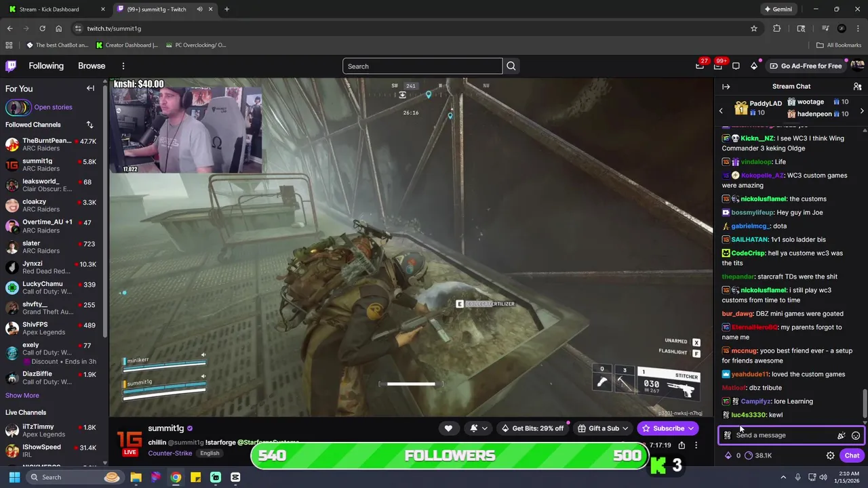Open the Following tab
This screenshot has width=868, height=488.
[46, 66]
